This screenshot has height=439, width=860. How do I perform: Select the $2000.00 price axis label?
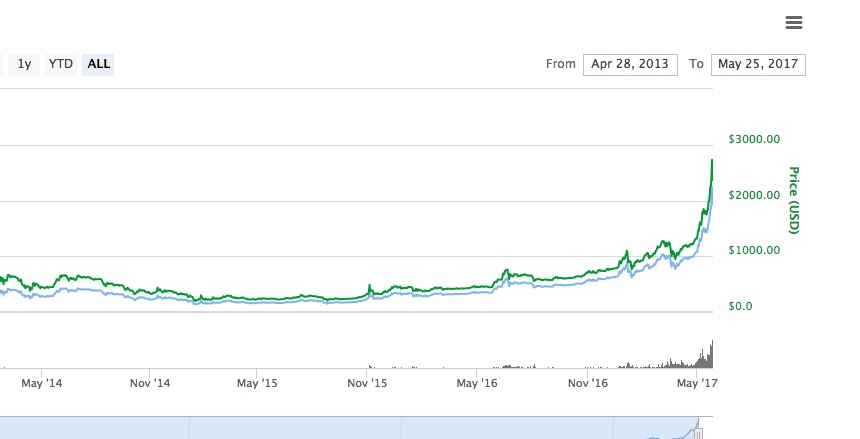point(756,194)
